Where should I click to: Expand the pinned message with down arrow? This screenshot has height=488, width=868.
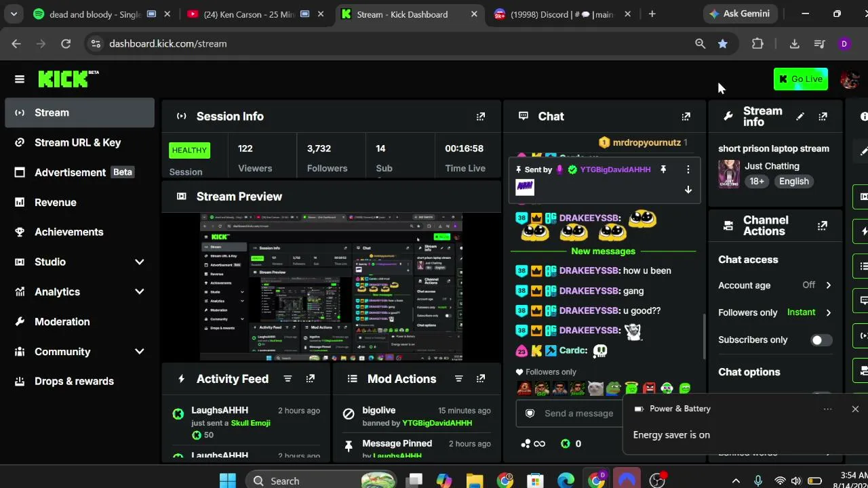point(688,190)
